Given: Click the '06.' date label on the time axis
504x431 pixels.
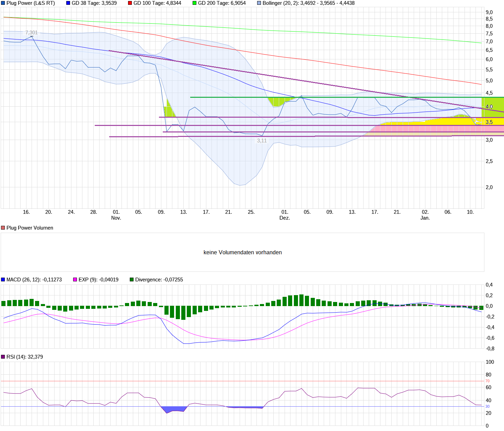Looking at the screenshot, I should (448, 212).
